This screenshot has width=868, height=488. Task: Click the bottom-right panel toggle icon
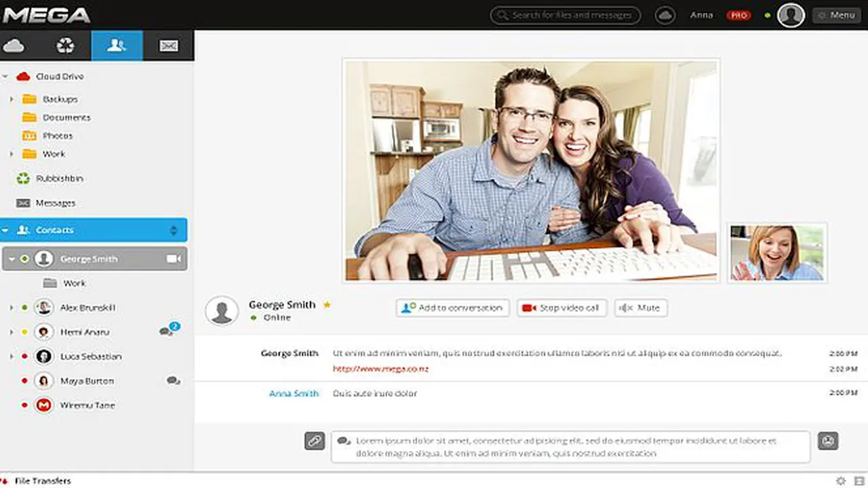(860, 481)
